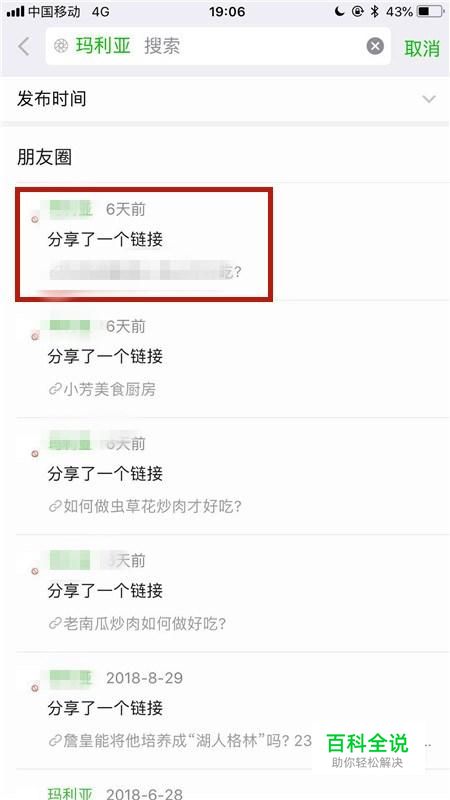Screen dimensions: 450x800
Task: Clear the search field with the X icon
Action: click(x=375, y=46)
